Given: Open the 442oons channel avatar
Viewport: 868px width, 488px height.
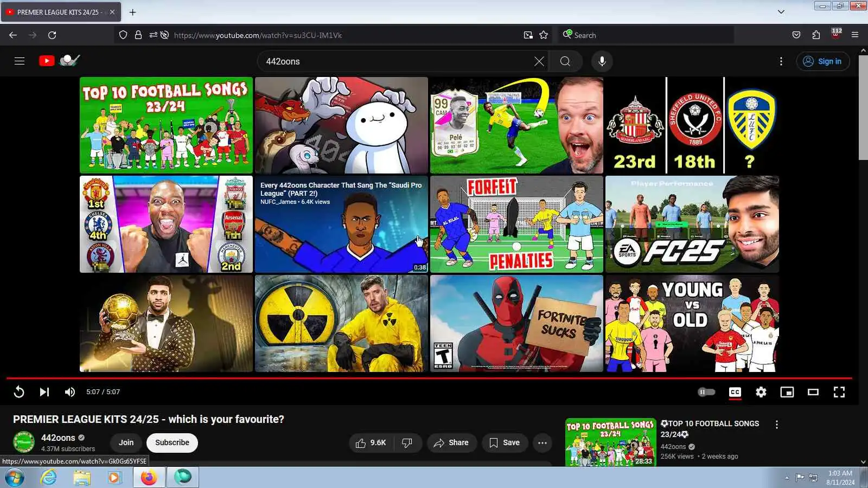Looking at the screenshot, I should [24, 442].
